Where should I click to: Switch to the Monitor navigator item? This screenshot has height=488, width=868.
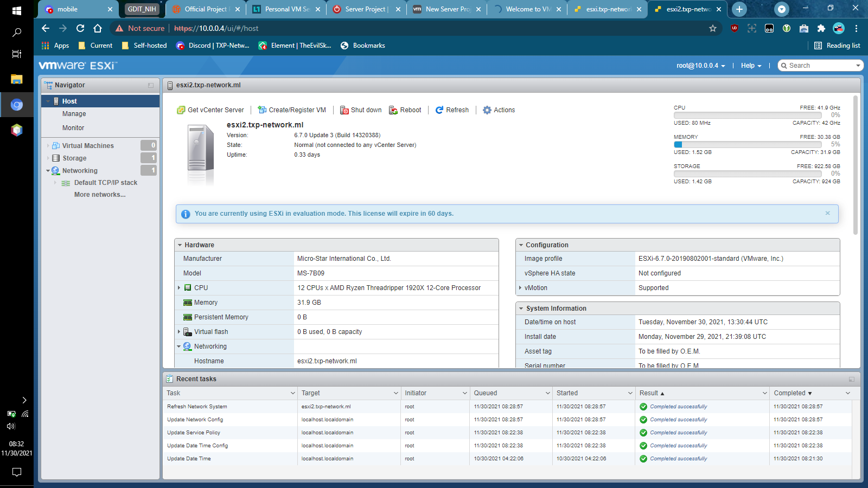point(74,127)
